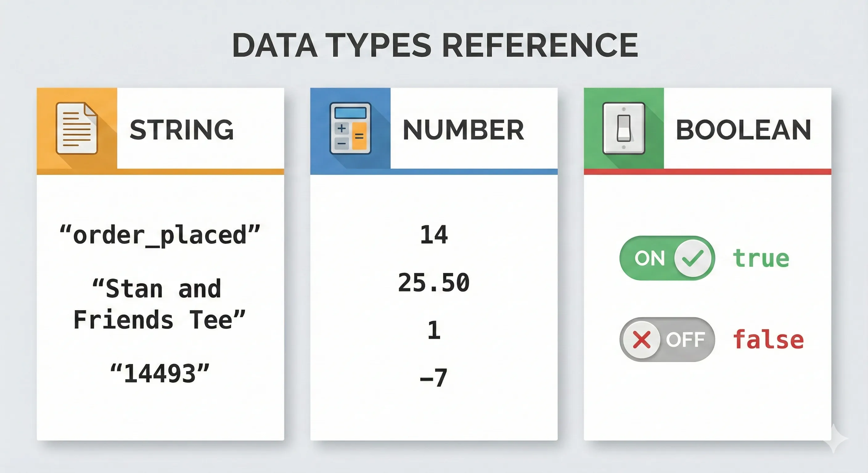The width and height of the screenshot is (868, 473).
Task: Select the NUMBER card header
Action: click(x=463, y=130)
